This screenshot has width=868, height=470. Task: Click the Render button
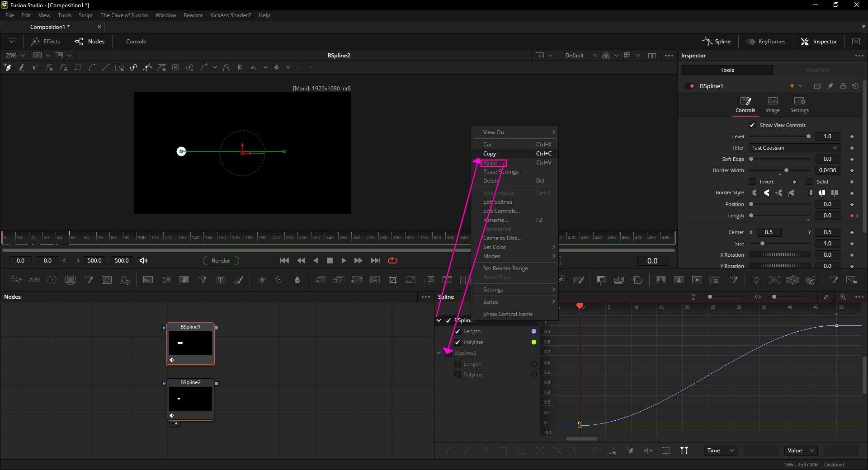[221, 261]
